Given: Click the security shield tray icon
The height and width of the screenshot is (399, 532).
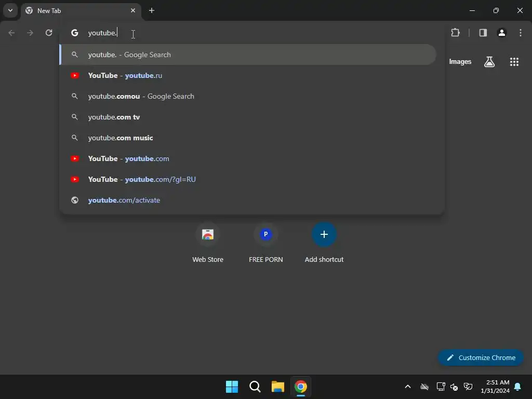Looking at the screenshot, I should tap(468, 387).
